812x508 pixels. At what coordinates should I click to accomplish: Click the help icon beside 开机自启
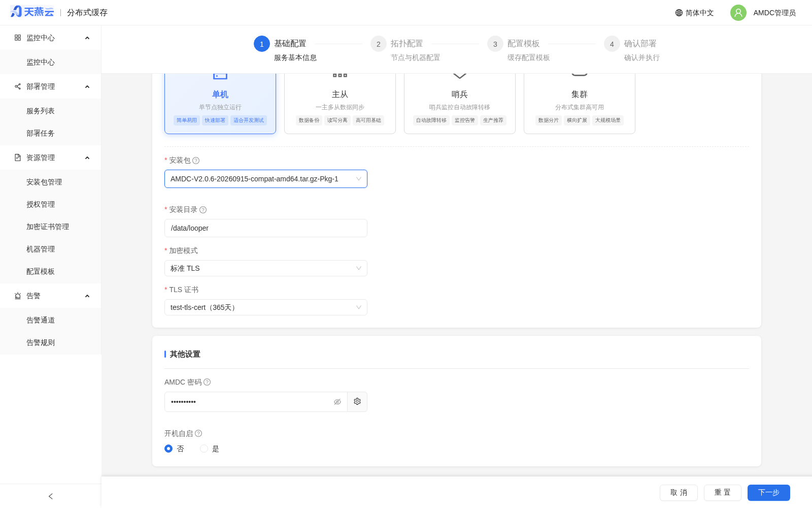[x=198, y=433]
